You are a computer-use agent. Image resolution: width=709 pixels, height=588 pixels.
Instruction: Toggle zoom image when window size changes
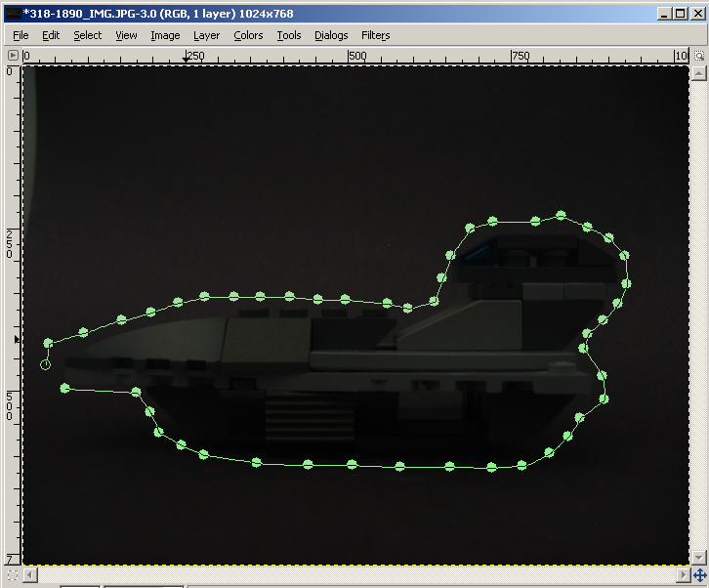pyautogui.click(x=699, y=56)
